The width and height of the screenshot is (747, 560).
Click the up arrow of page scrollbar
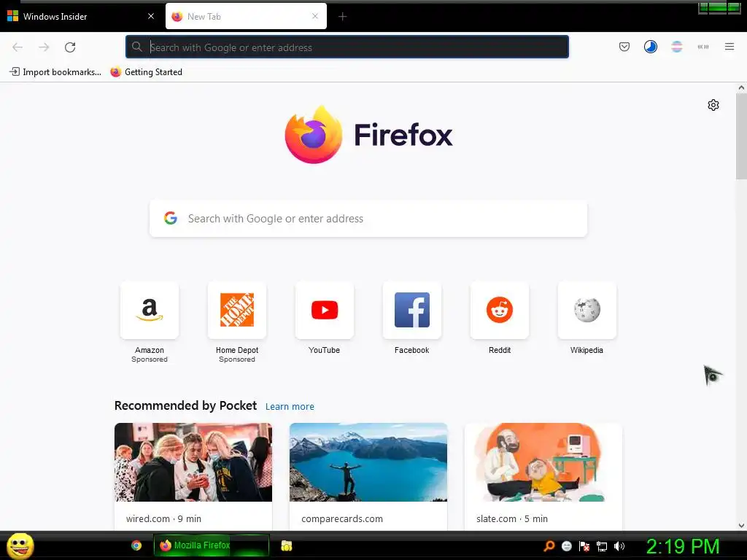tap(741, 87)
